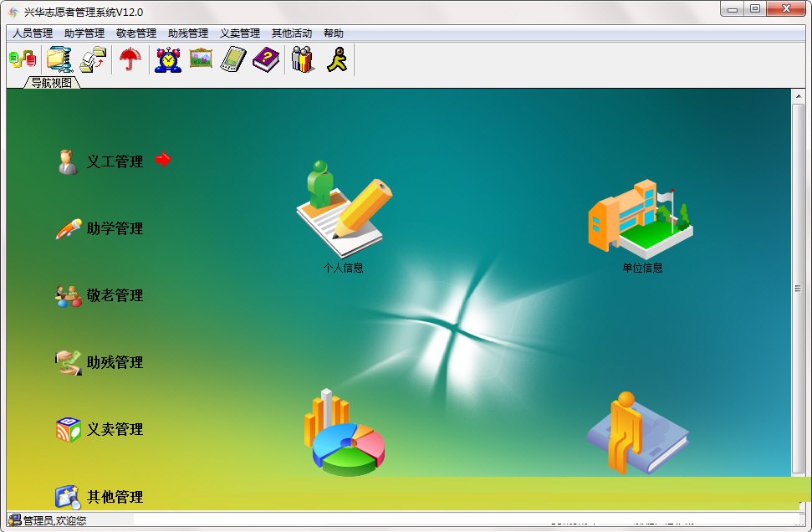Viewport: 812px width, 532px height.
Task: Click the green-red connection toolbar icon
Action: click(23, 59)
